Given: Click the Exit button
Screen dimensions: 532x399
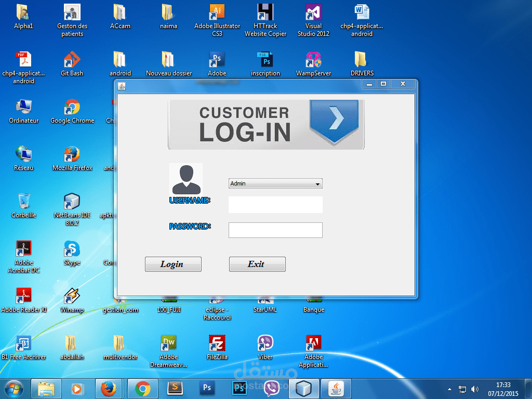Looking at the screenshot, I should [x=257, y=264].
